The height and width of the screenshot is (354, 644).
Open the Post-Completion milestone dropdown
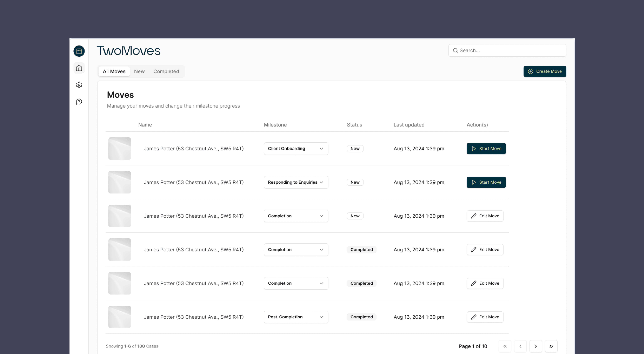[296, 317]
